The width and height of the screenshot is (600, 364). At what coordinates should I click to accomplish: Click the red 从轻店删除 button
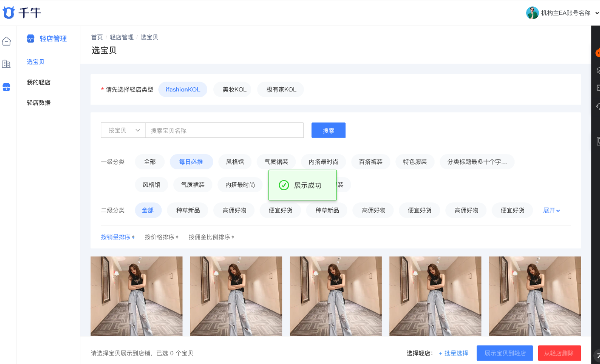[559, 353]
